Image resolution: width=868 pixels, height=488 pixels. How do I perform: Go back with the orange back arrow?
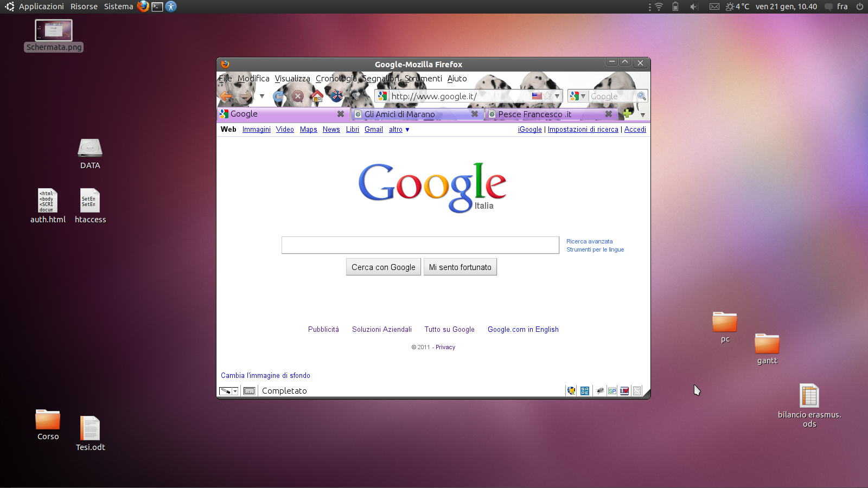point(226,97)
